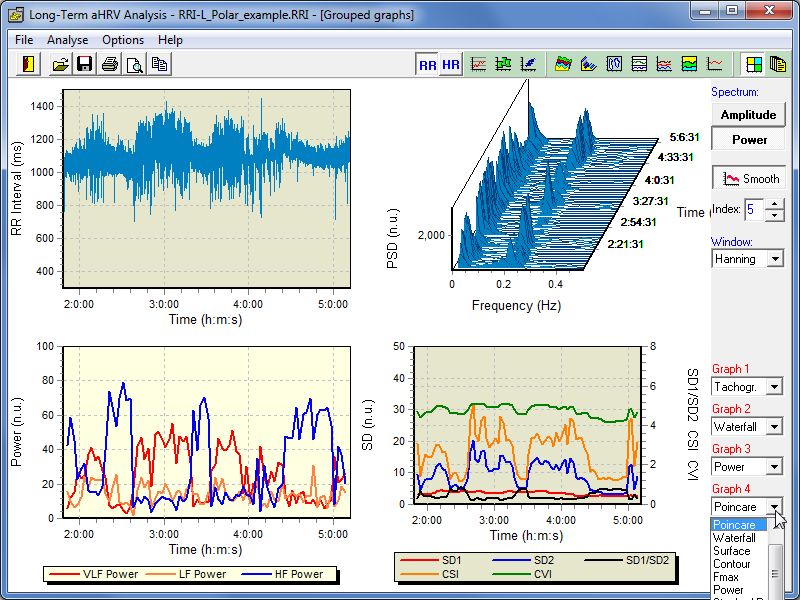
Task: Open the Options menu
Action: coord(123,40)
